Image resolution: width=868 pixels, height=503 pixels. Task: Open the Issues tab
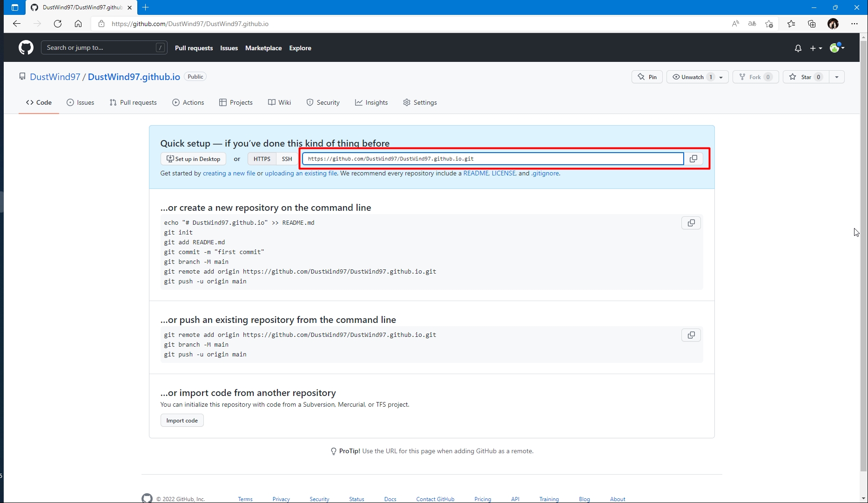[81, 102]
